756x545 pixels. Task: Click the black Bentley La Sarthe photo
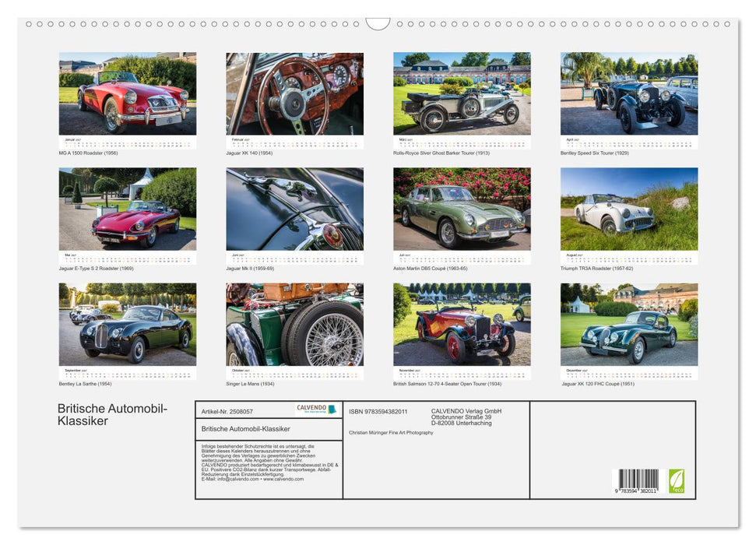point(127,324)
